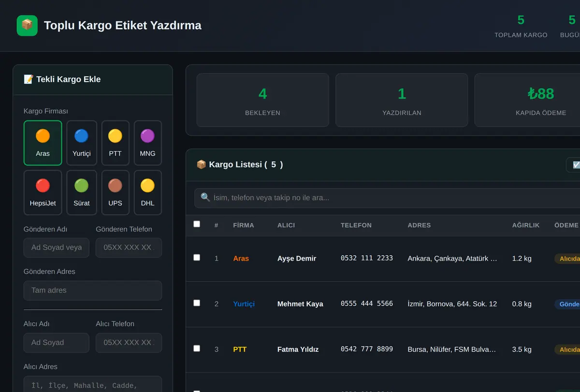The width and height of the screenshot is (580, 392).
Task: Click the PTT firm name in row 3
Action: click(x=240, y=349)
